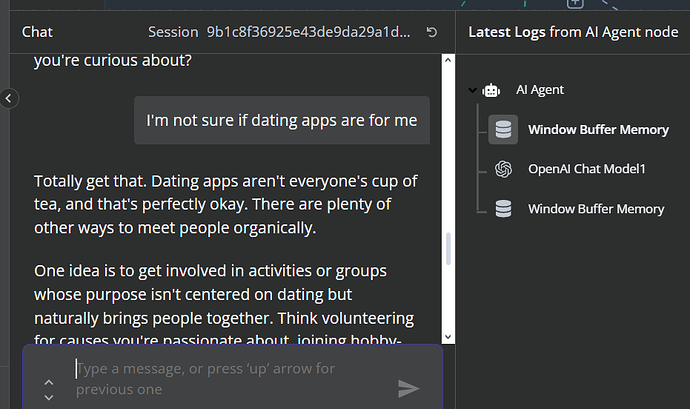Send the message with paper plane icon

tap(408, 388)
